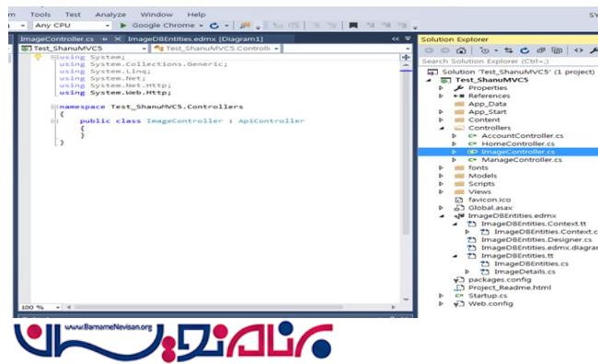Collapse the ImageController class outlining box

54,120
